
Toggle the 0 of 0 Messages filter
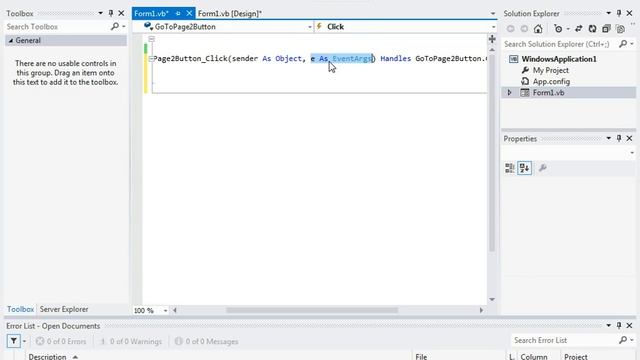[x=207, y=341]
